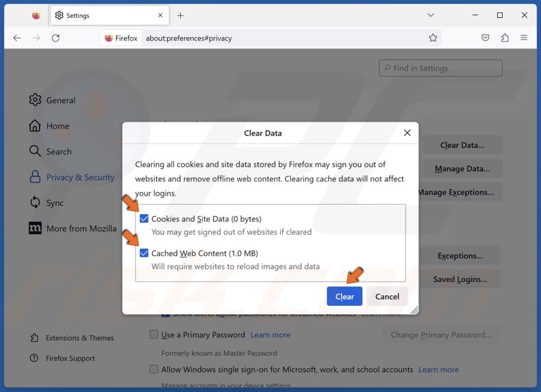Viewport: 541px width, 392px height.
Task: Open the Firefox hamburger menu
Action: point(524,38)
